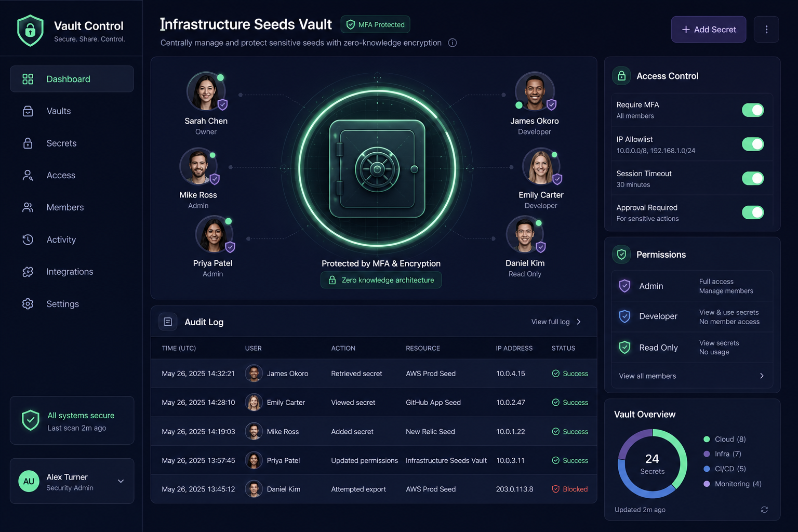
Task: Open the Dashboard menu item
Action: [72, 79]
